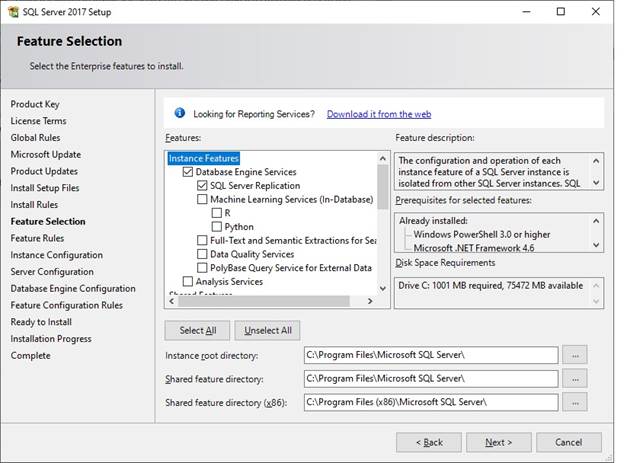Select the Instance Features tree node
624x463 pixels.
[x=203, y=158]
